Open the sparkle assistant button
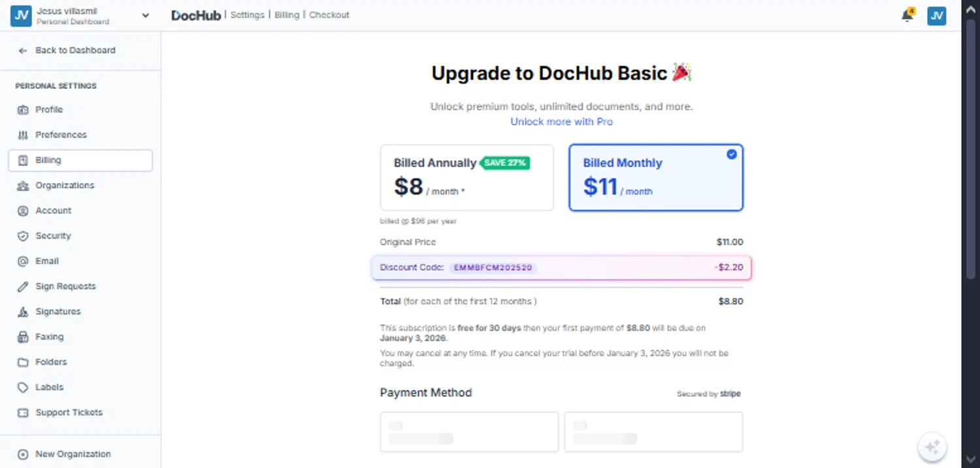980x468 pixels. pos(932,447)
